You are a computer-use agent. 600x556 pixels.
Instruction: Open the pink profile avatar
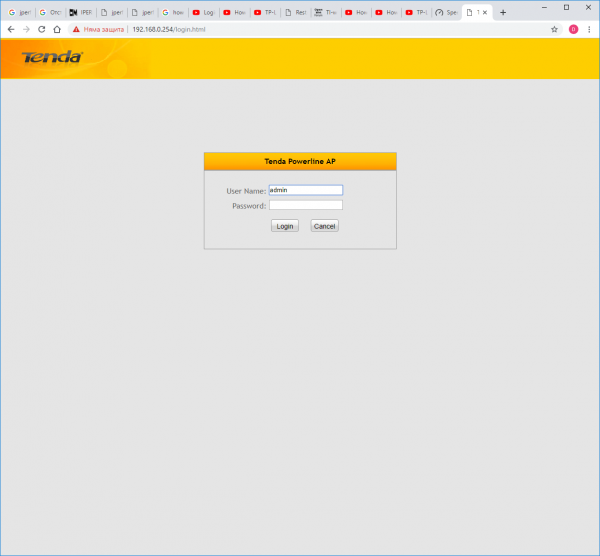pyautogui.click(x=573, y=29)
